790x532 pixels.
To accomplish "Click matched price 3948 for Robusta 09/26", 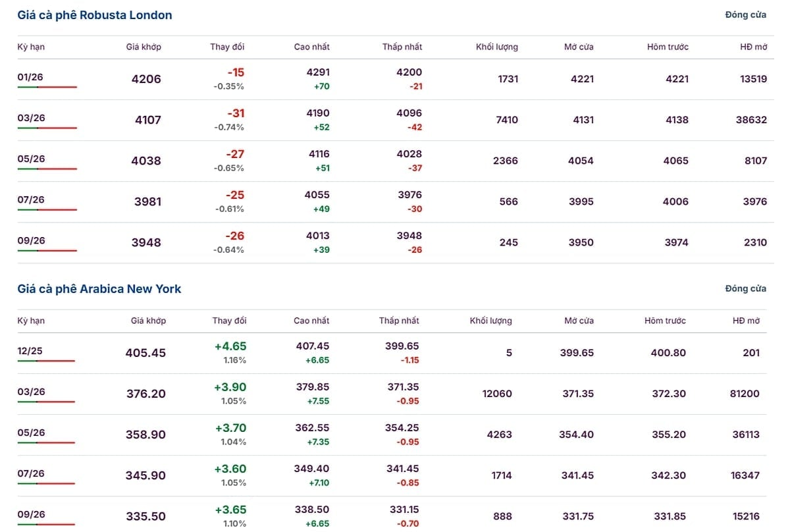I will 147,242.
